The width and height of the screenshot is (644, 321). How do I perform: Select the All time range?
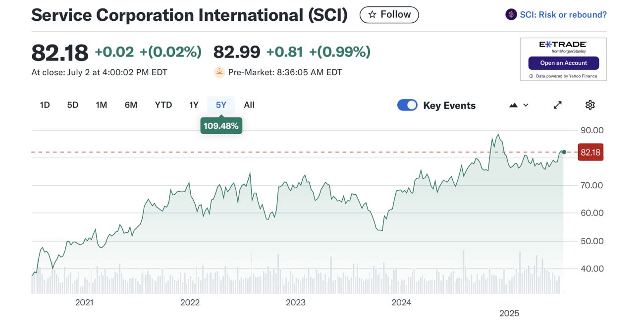[x=249, y=105]
